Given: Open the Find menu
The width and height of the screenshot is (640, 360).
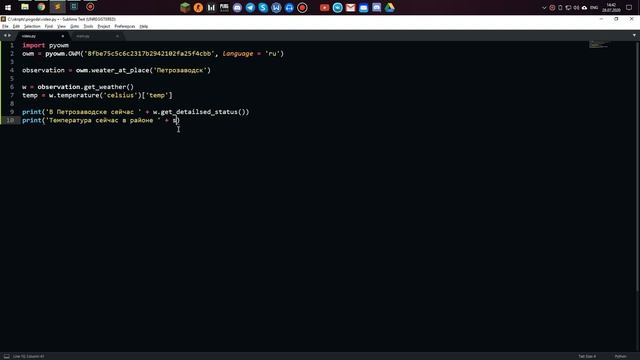Looking at the screenshot, I should [49, 26].
